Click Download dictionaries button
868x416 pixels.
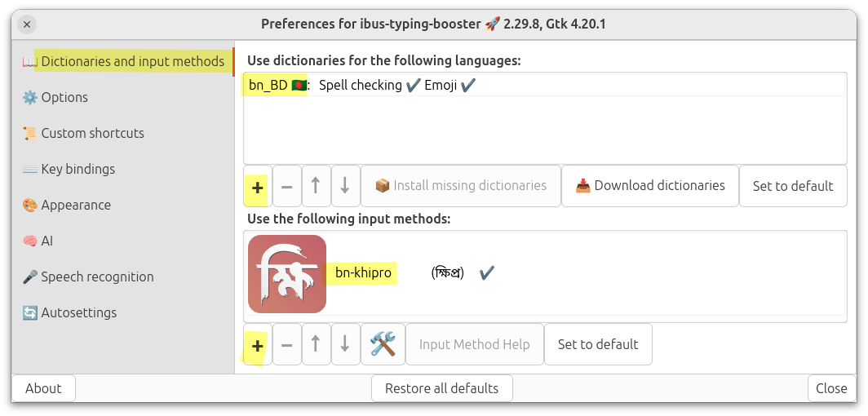tap(650, 186)
